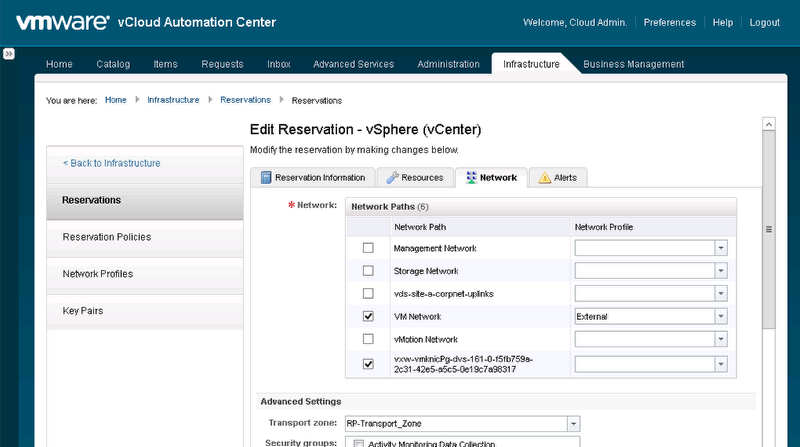Check the Management Network checkbox

368,248
